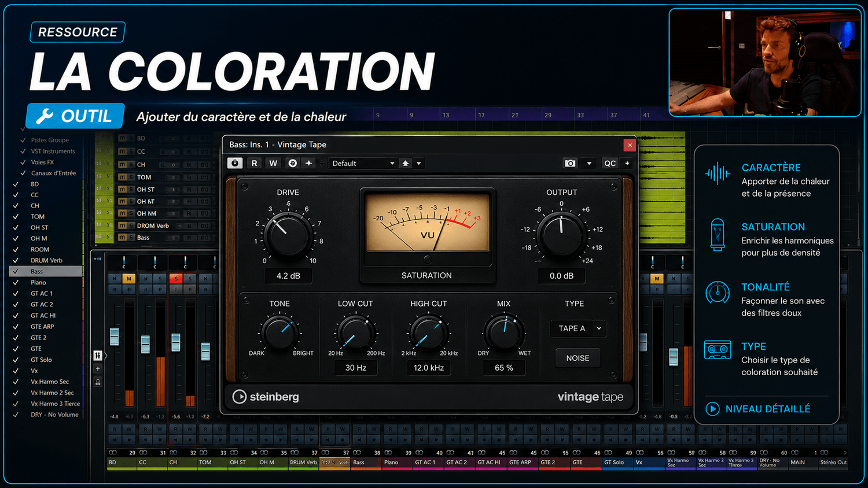Toggle visibility check for Canaux d'Entrée
Viewport: 868px width, 488px height.
click(23, 173)
